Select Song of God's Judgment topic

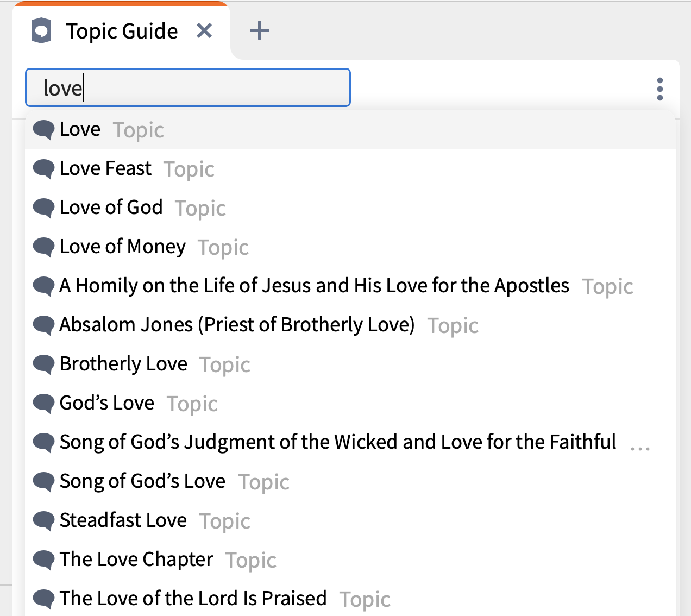pos(338,443)
